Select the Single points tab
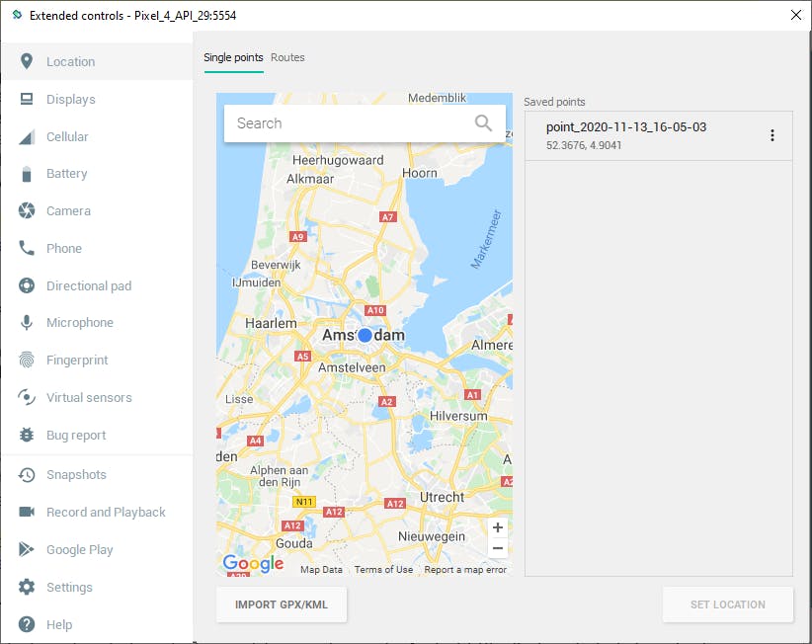This screenshot has height=644, width=812. click(233, 57)
